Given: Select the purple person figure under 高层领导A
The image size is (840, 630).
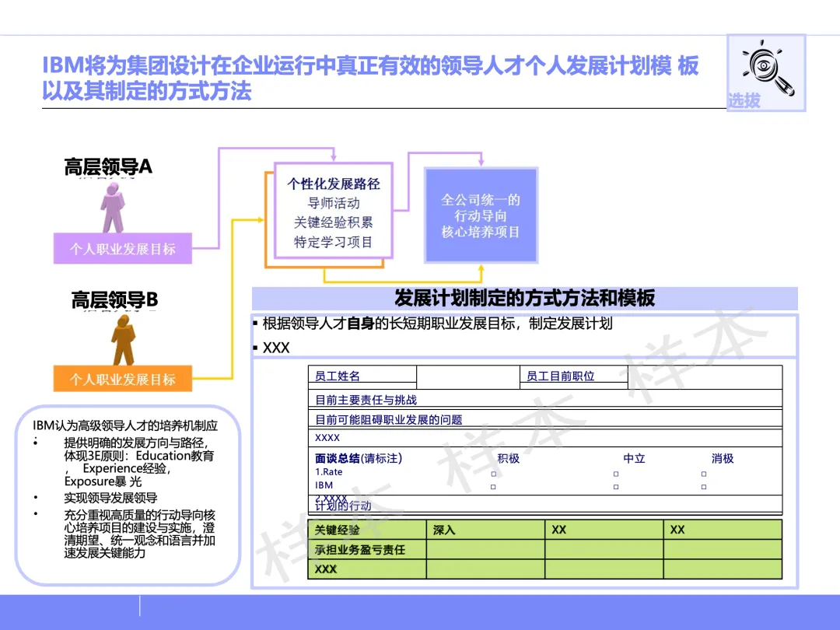Looking at the screenshot, I should tap(113, 208).
